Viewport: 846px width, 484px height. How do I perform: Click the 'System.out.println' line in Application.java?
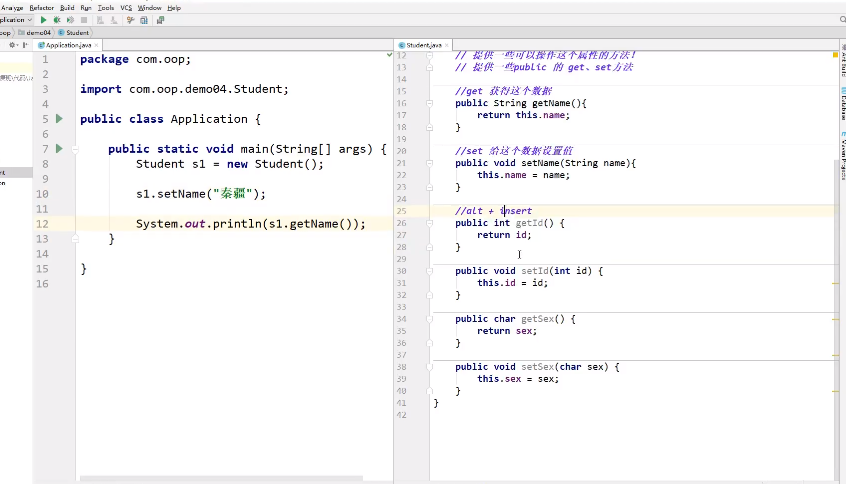coord(250,224)
